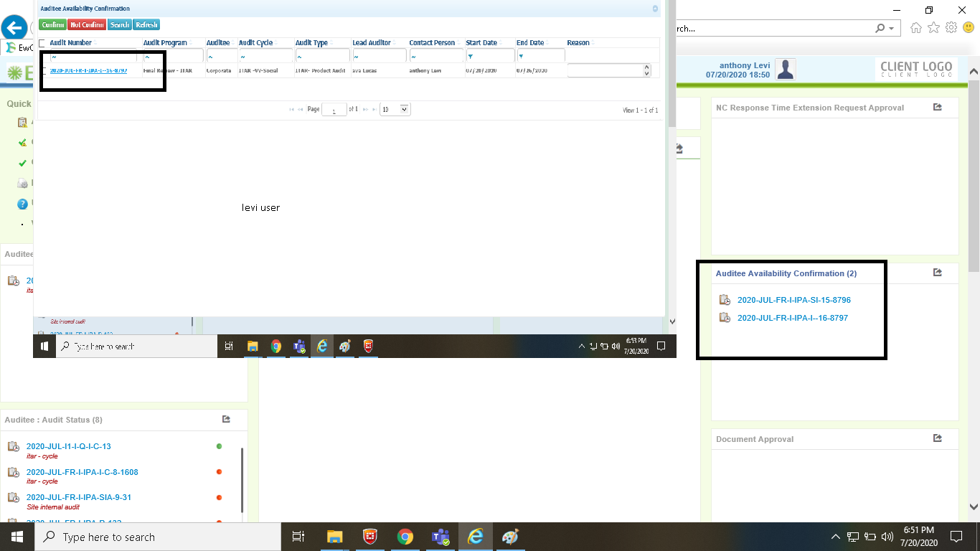Open the Windows Start button

point(16,537)
